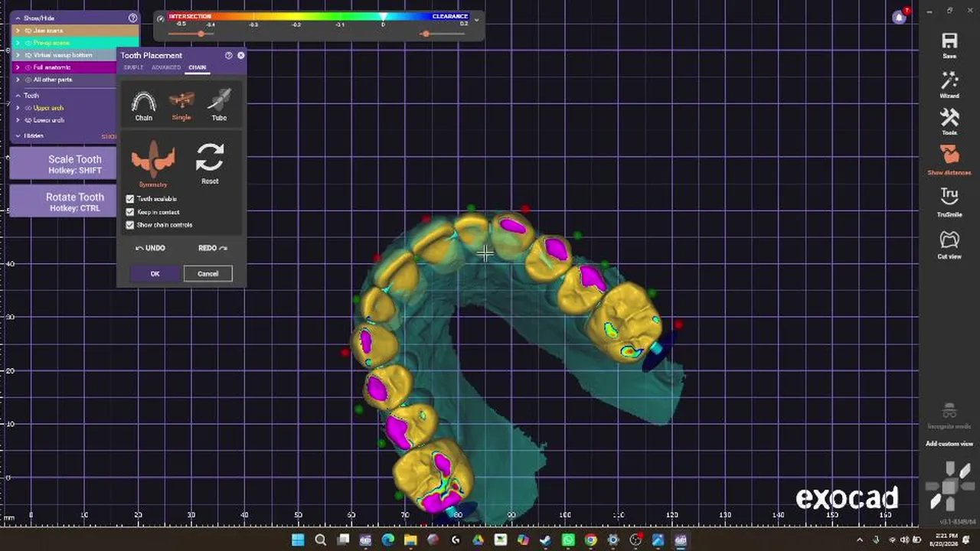Select the Single tooth placement mode
The width and height of the screenshot is (980, 551).
[181, 102]
